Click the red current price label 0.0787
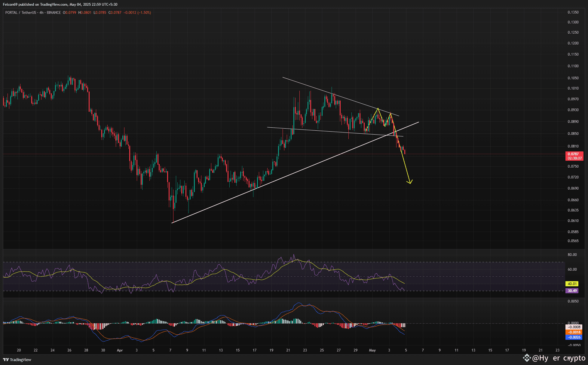 [574, 154]
